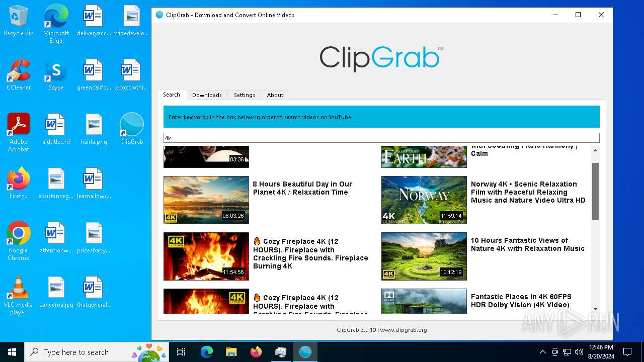Select the 10 Hours Fantastic Views thumbnail
Viewport: 644px width, 362px height.
pos(424,256)
